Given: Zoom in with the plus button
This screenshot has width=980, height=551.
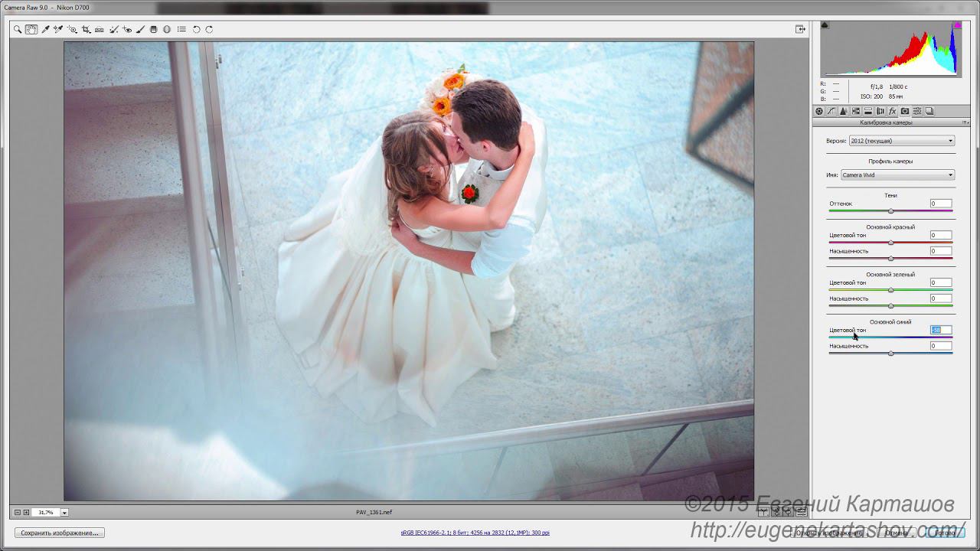Looking at the screenshot, I should (26, 512).
